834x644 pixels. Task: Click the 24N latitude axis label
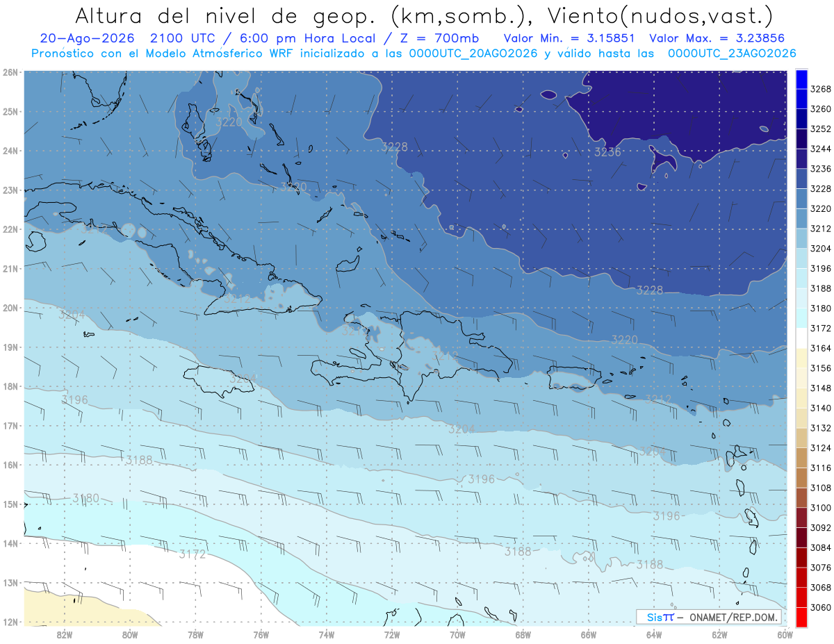[10, 150]
